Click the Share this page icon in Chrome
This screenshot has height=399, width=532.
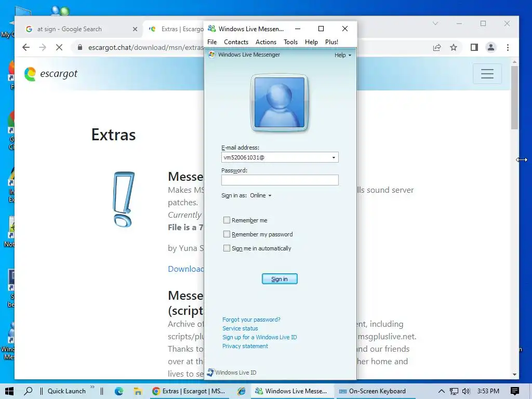(437, 47)
